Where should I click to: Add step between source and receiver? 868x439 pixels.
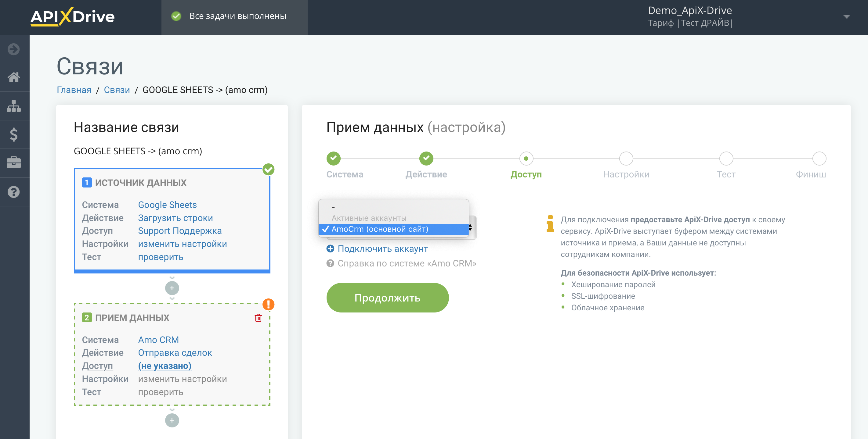172,288
